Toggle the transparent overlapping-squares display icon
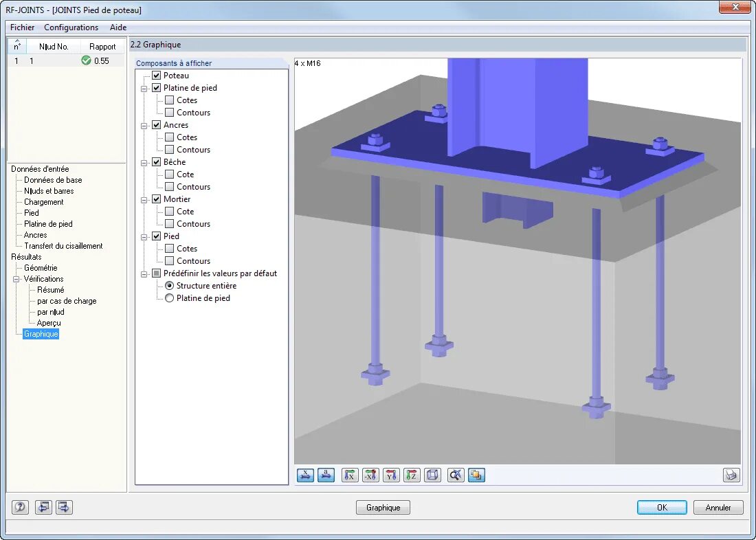 (x=476, y=475)
